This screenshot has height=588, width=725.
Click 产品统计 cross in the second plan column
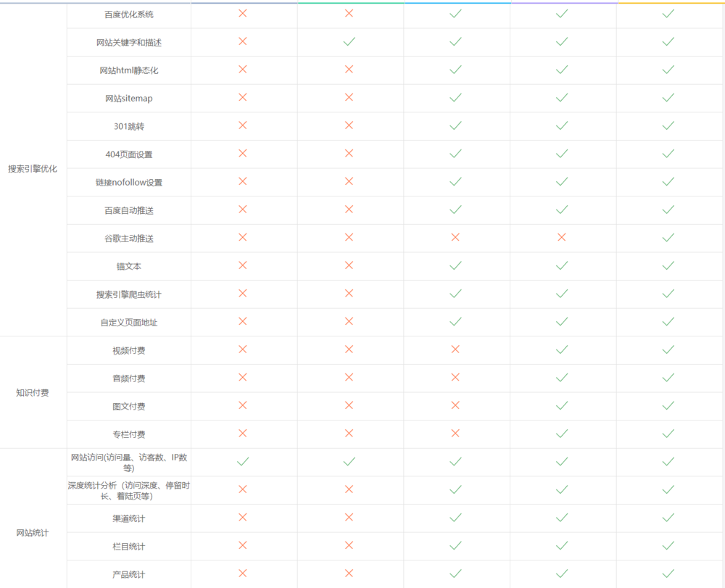[x=349, y=573]
